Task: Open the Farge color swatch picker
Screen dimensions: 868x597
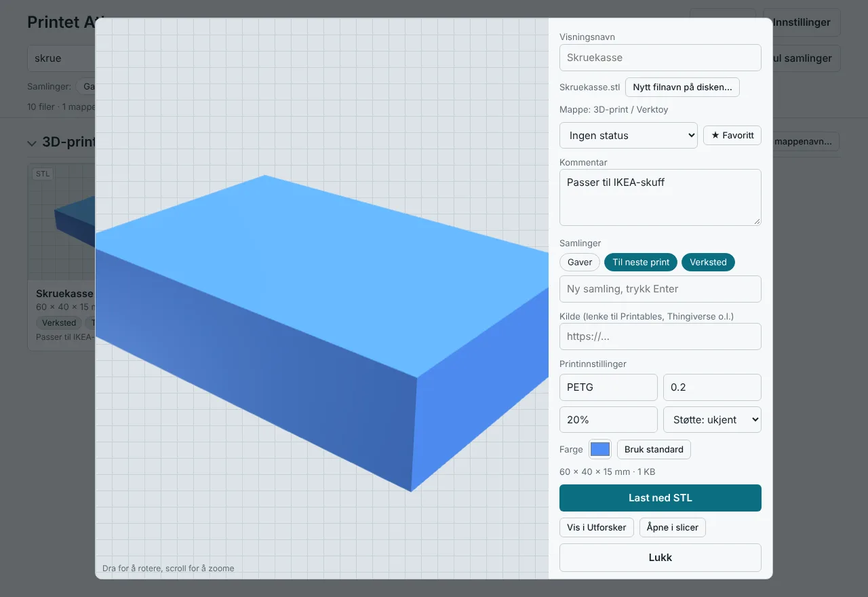Action: [x=600, y=449]
